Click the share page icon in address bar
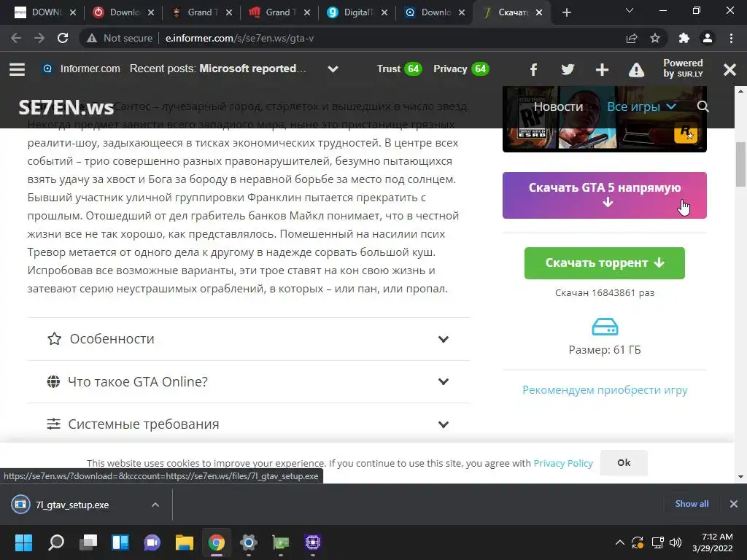 coord(632,38)
